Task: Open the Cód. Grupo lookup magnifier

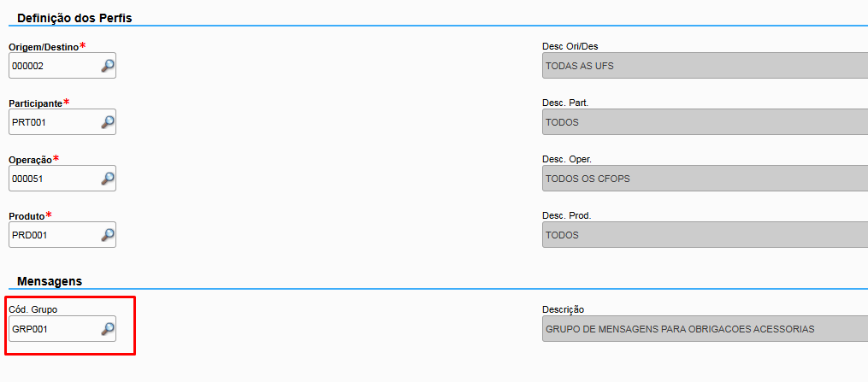Action: (108, 329)
